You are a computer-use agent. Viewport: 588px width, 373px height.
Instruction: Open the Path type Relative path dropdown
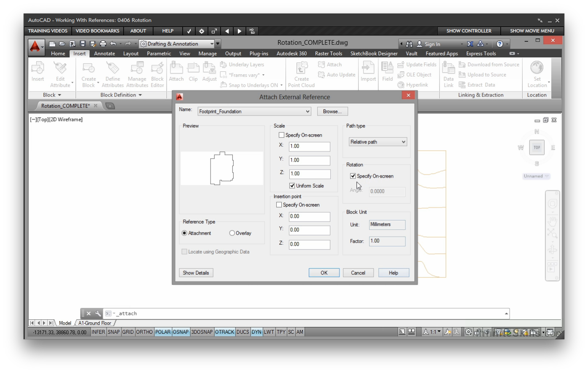tap(378, 142)
